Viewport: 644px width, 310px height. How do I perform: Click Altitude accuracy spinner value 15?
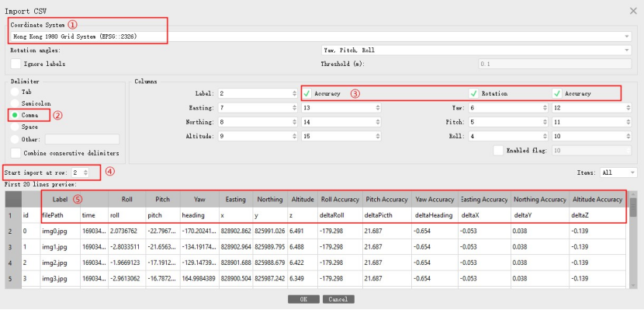click(341, 136)
